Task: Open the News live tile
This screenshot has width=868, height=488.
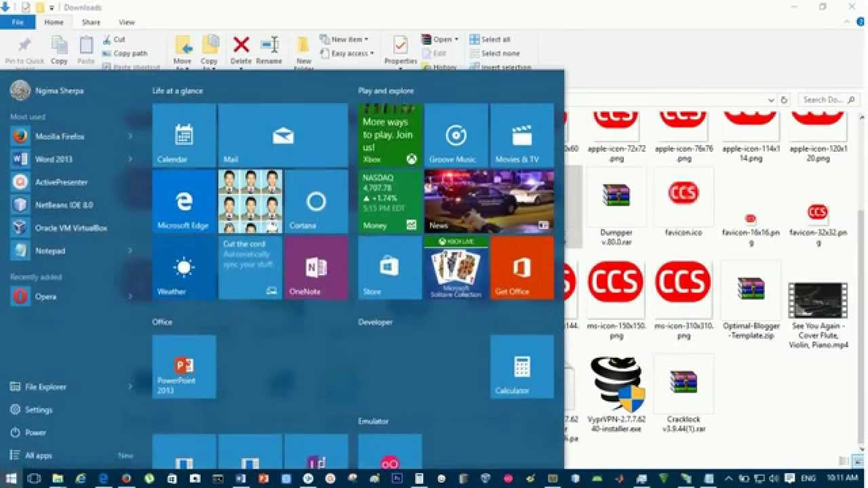Action: coord(489,201)
